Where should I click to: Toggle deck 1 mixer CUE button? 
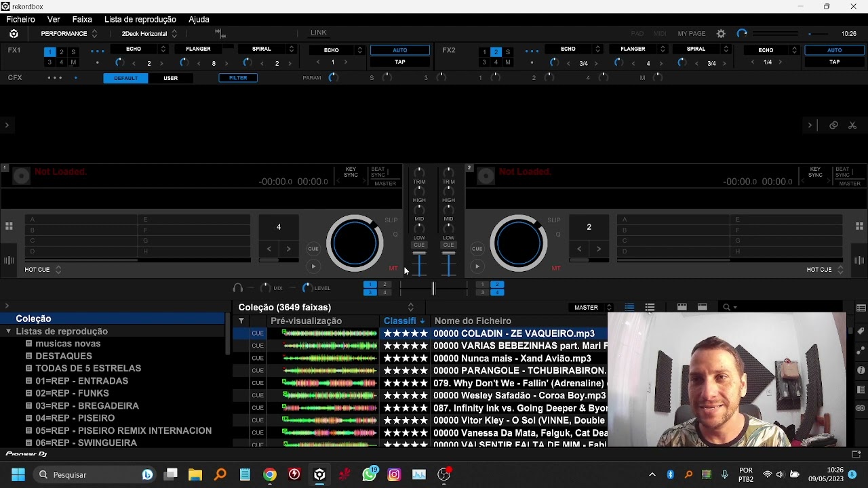pyautogui.click(x=419, y=245)
